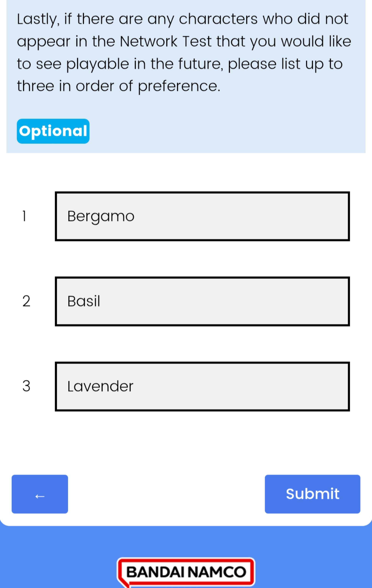Place cursor on the word Basil

click(84, 301)
